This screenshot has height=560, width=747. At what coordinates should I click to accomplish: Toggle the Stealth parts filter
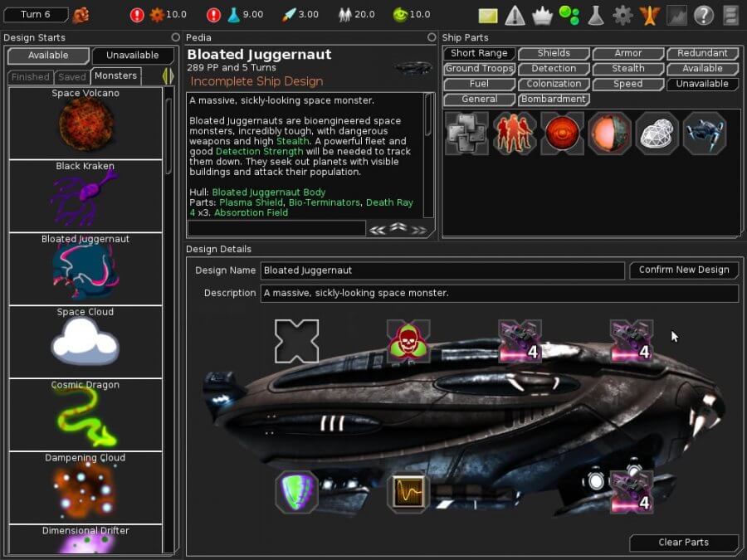click(x=628, y=69)
